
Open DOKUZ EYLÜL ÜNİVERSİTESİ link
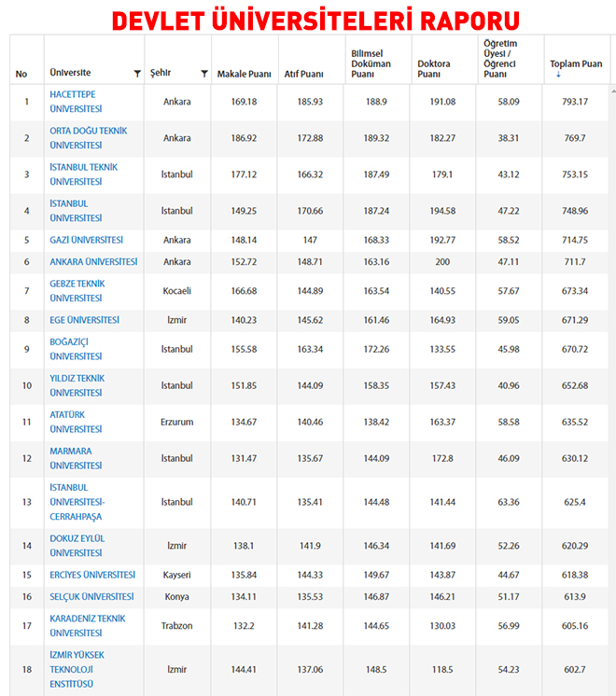coord(77,546)
